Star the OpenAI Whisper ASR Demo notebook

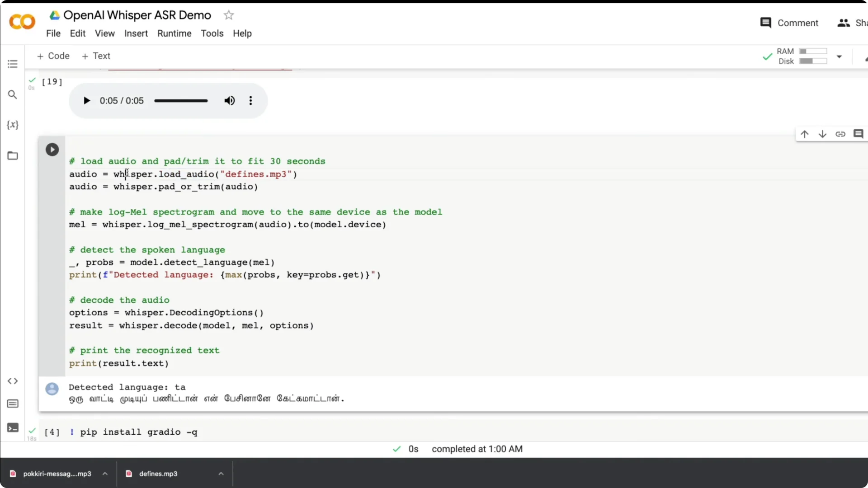(229, 14)
